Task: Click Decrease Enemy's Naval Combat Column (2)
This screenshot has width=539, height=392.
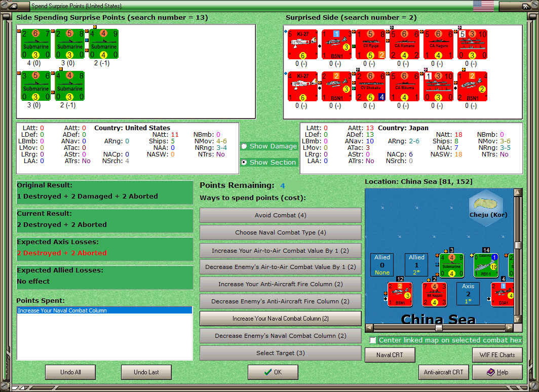Action: coord(281,336)
